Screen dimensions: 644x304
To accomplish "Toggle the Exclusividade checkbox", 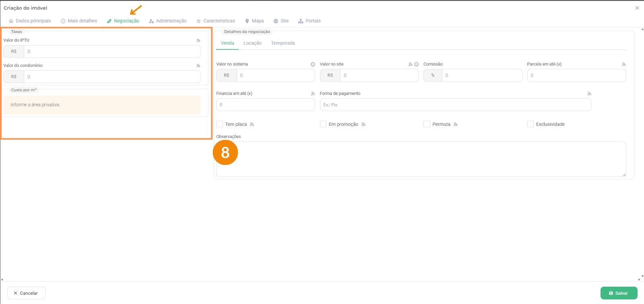I will pyautogui.click(x=530, y=124).
